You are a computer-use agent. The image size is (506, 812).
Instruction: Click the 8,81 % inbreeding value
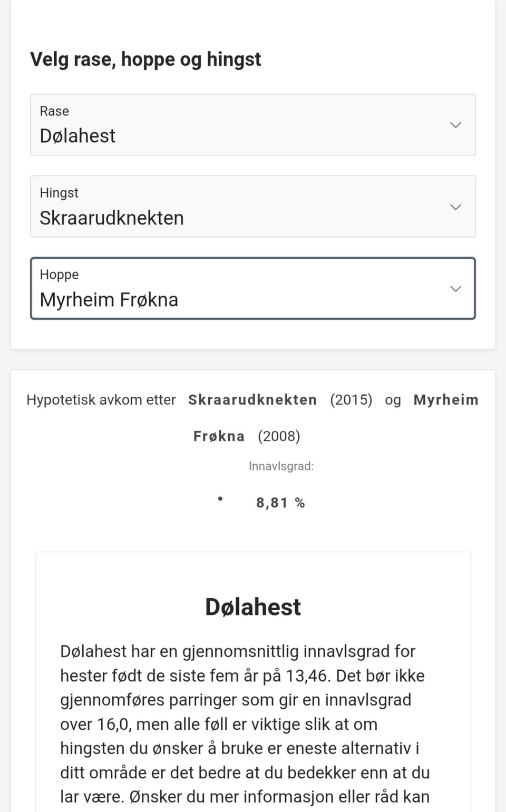pos(280,503)
